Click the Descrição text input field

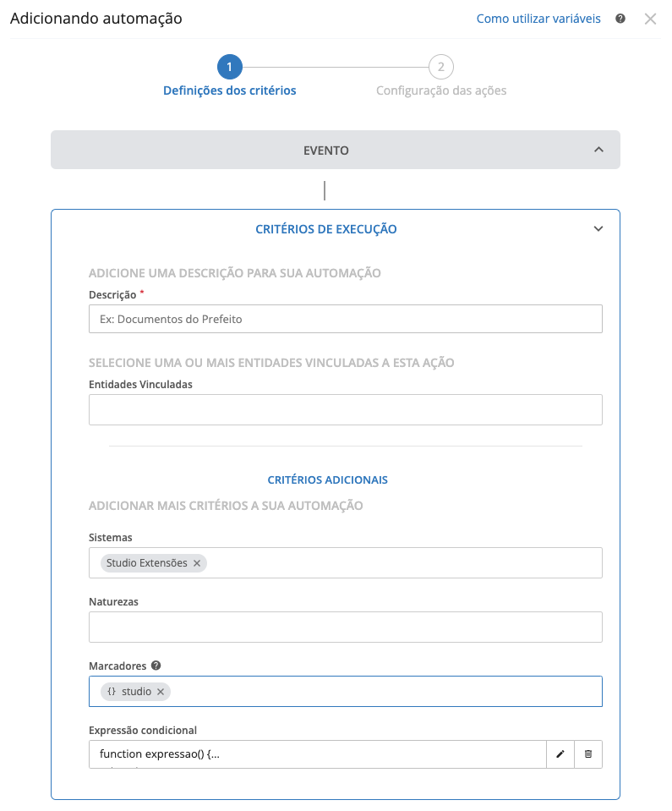click(x=345, y=319)
